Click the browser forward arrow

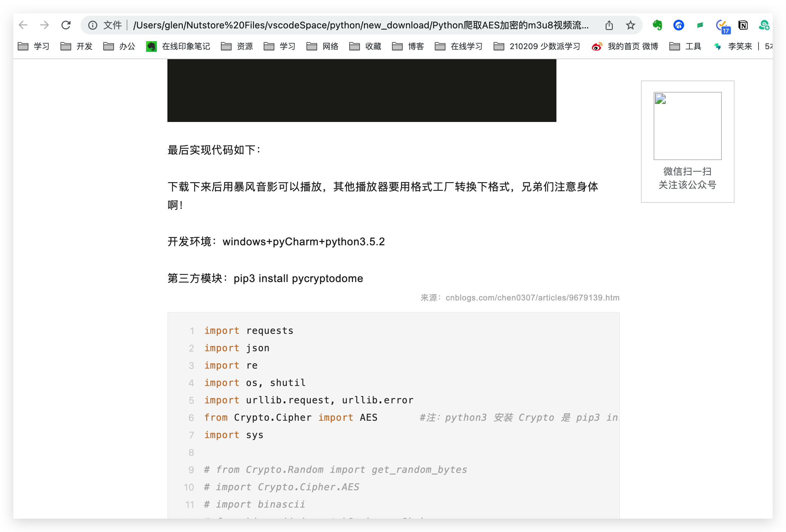coord(44,25)
